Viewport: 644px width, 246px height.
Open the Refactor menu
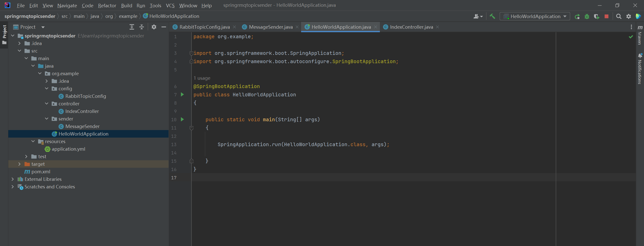pyautogui.click(x=107, y=6)
